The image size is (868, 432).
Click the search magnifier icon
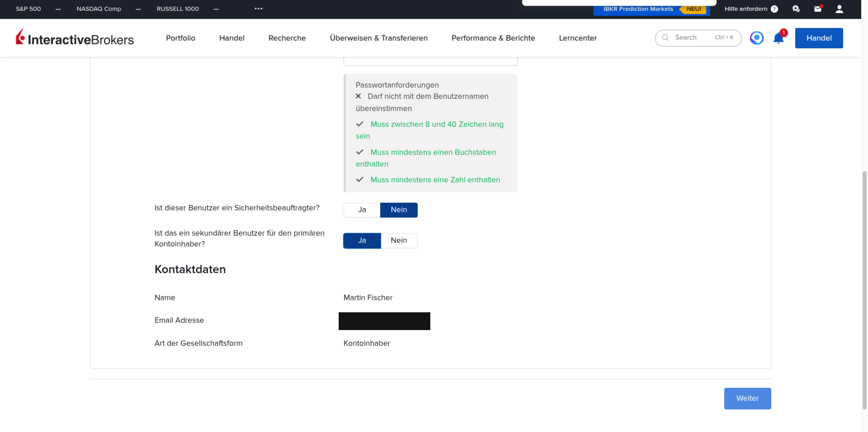pyautogui.click(x=665, y=38)
